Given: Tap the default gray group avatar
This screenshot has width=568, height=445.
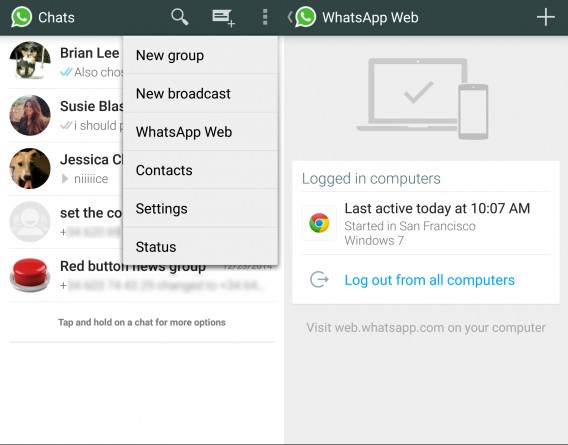Looking at the screenshot, I should 30,222.
